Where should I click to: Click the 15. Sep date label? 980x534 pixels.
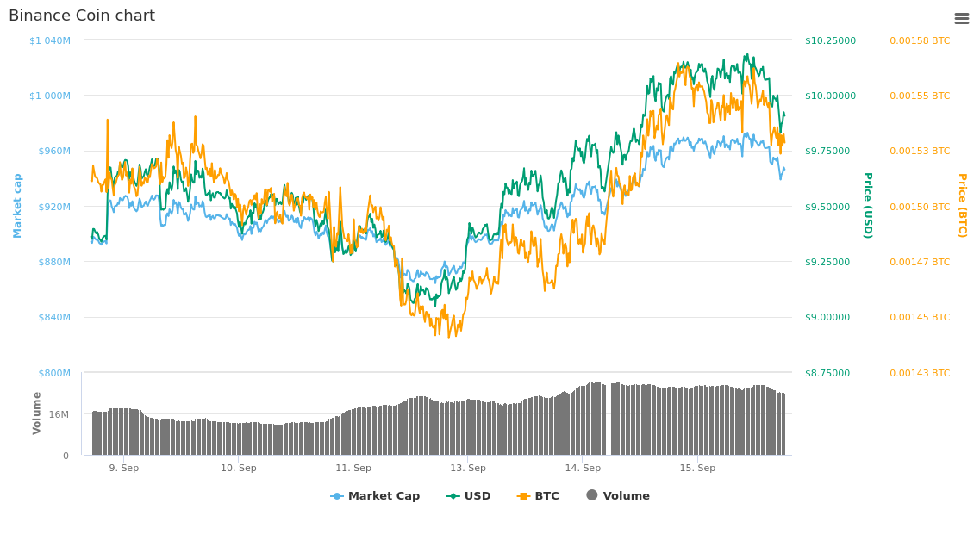(697, 468)
